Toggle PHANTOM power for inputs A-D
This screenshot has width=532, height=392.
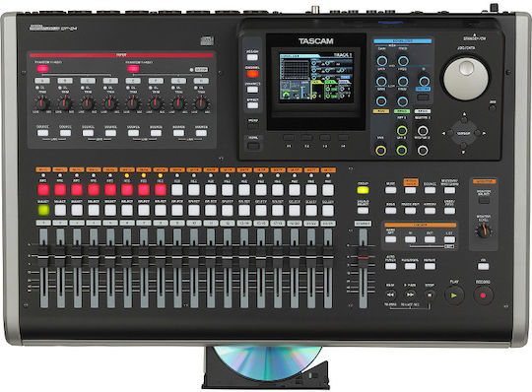coord(42,69)
